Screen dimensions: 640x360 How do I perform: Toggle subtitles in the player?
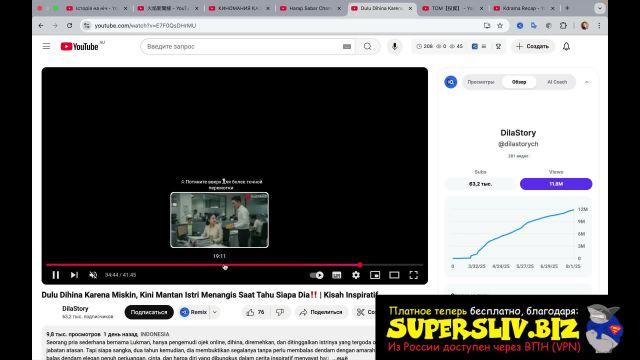tap(337, 275)
